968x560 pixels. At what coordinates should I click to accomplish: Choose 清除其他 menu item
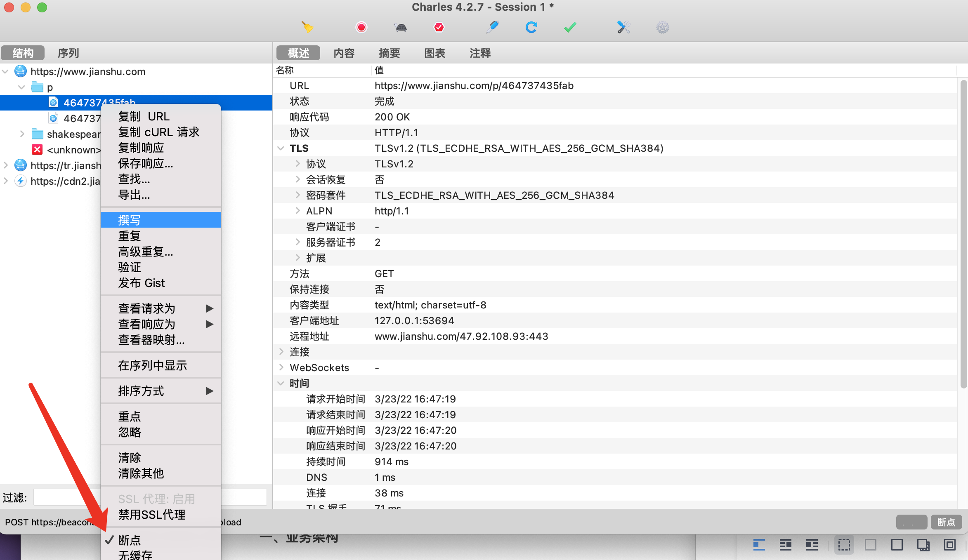click(161, 473)
